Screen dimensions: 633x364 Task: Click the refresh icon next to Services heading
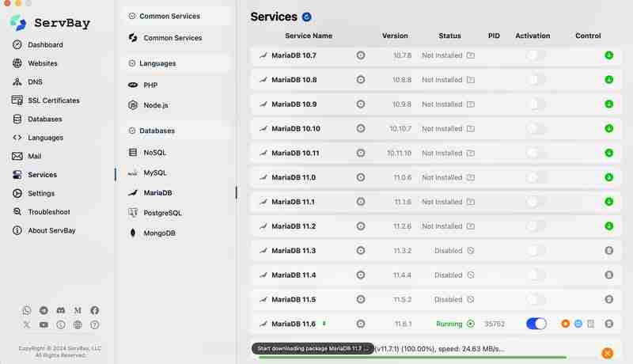tap(307, 17)
